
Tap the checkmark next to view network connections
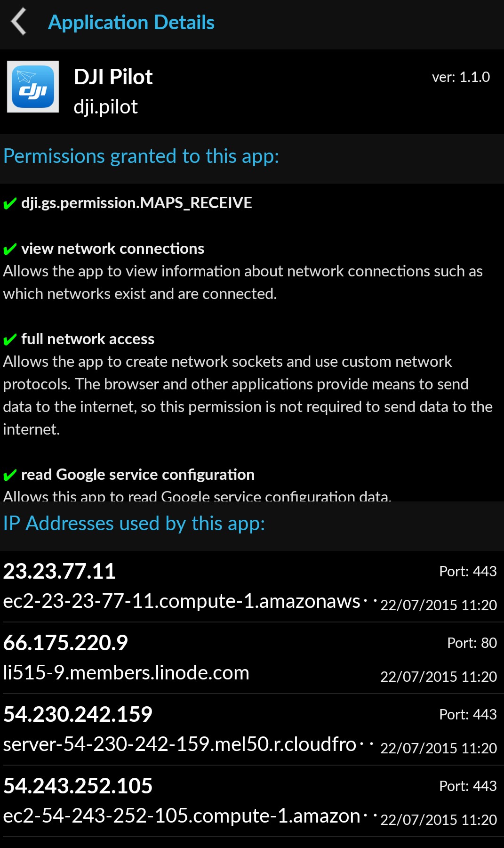10,249
